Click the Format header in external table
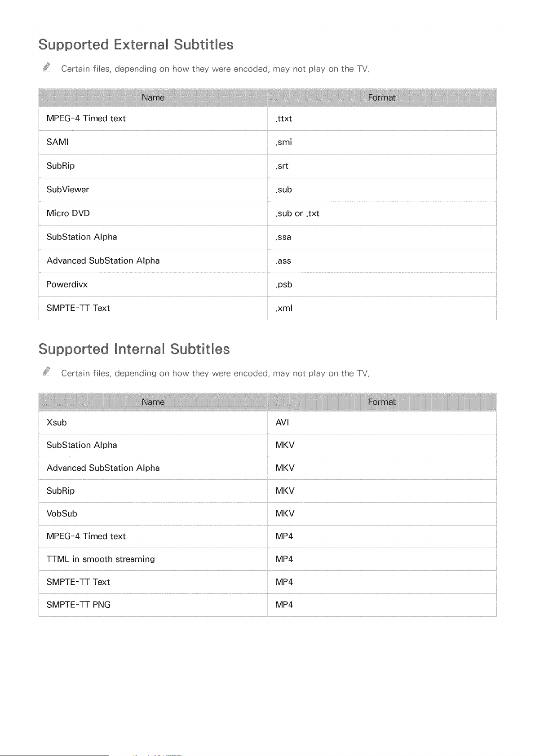The width and height of the screenshot is (535, 756). 382,97
